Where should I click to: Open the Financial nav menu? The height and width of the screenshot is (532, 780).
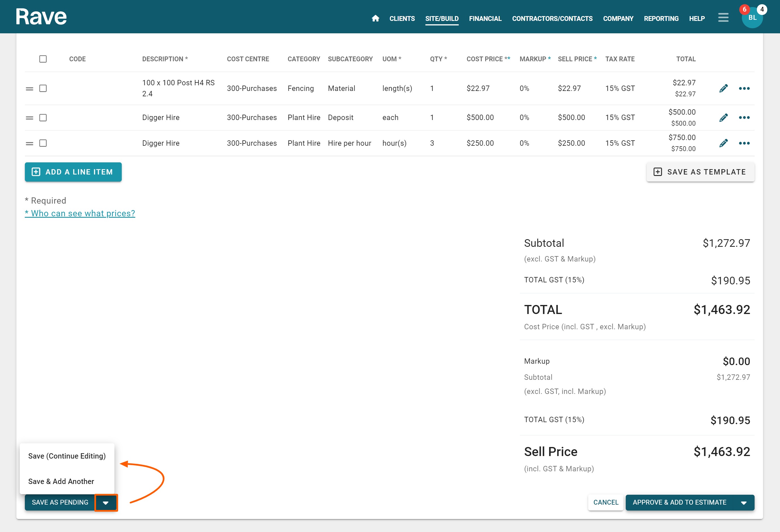[485, 18]
